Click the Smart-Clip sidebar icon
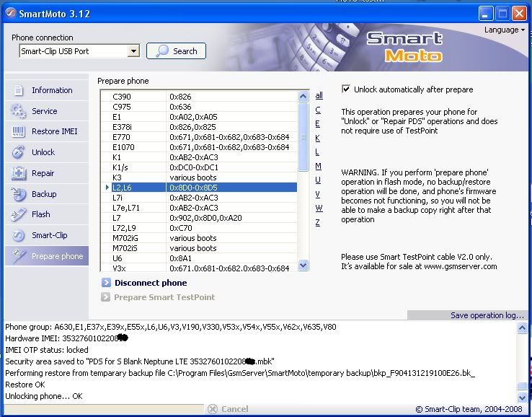 [x=18, y=235]
